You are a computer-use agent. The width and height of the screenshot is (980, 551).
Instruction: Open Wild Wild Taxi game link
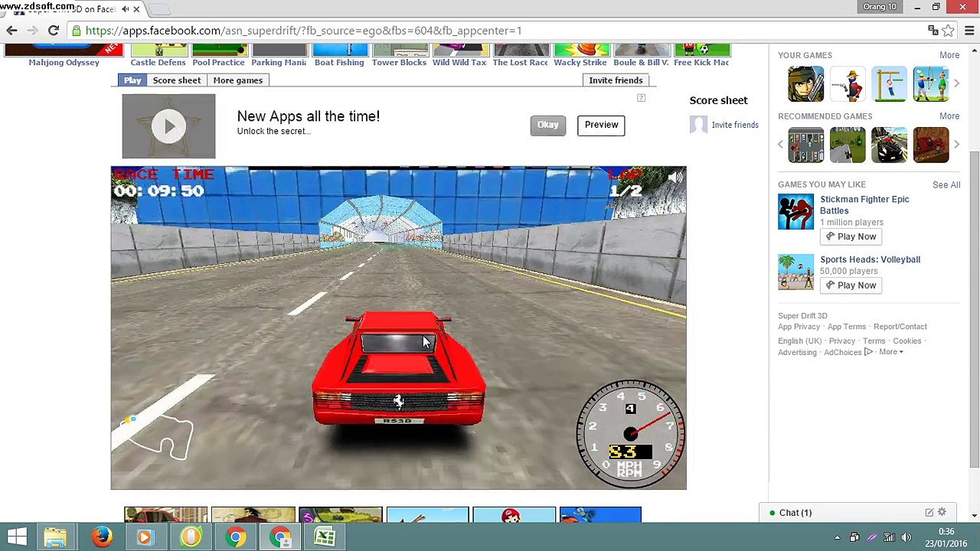coord(459,63)
